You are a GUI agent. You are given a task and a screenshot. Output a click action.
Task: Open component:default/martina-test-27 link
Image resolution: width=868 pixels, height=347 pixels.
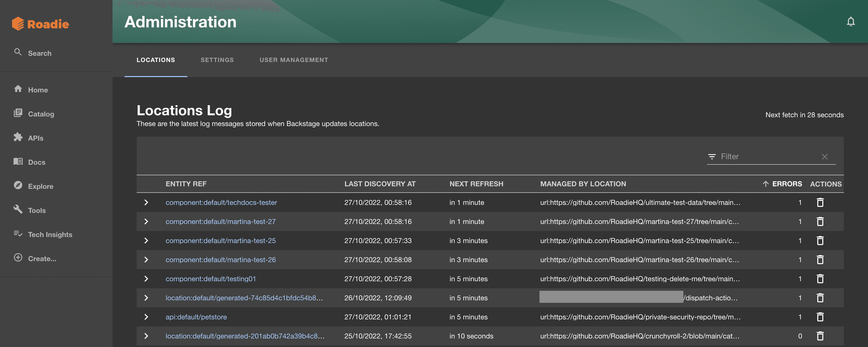[220, 222]
